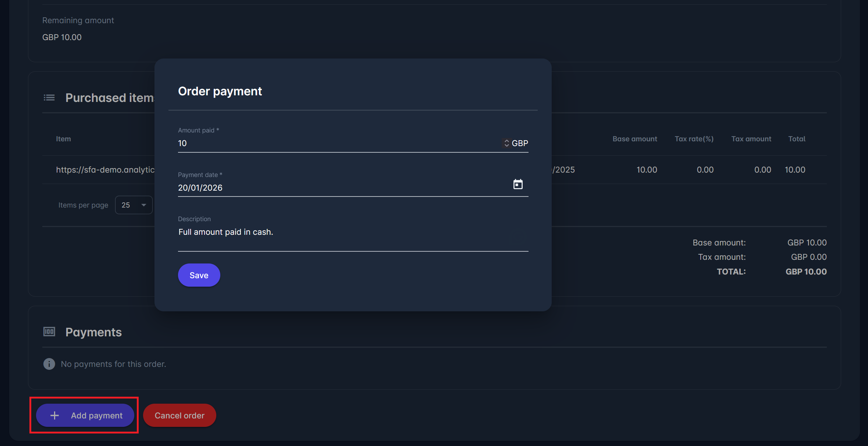
Task: Click the Amount paid stepper arrows
Action: pyautogui.click(x=506, y=143)
